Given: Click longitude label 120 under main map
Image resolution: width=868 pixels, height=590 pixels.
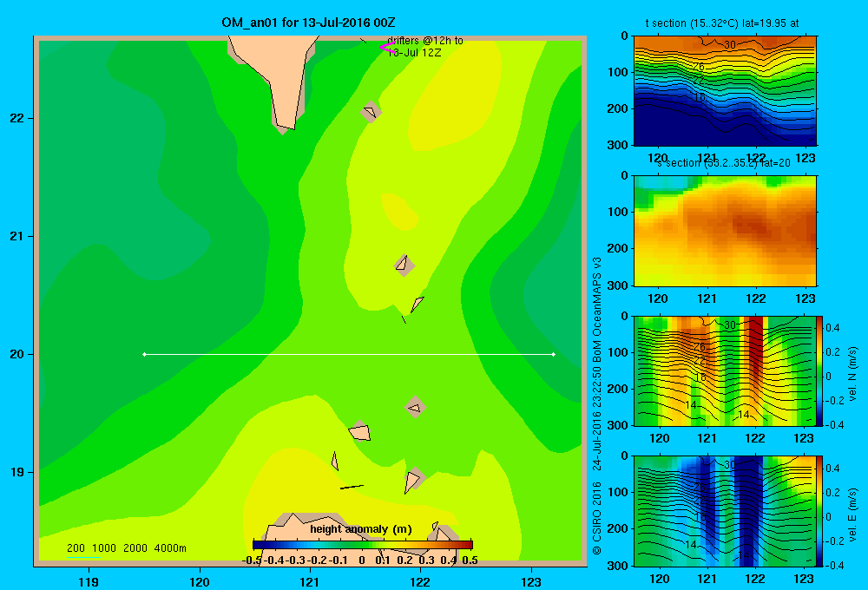Looking at the screenshot, I should [x=200, y=581].
